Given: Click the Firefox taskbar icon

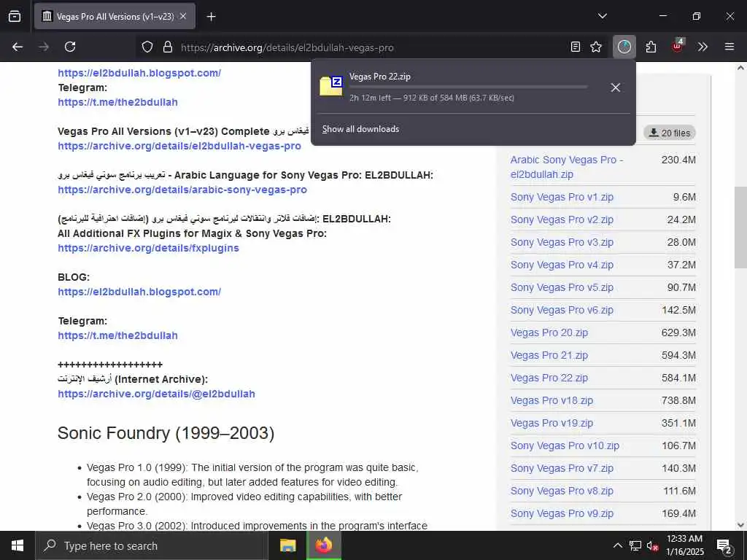Looking at the screenshot, I should (323, 545).
